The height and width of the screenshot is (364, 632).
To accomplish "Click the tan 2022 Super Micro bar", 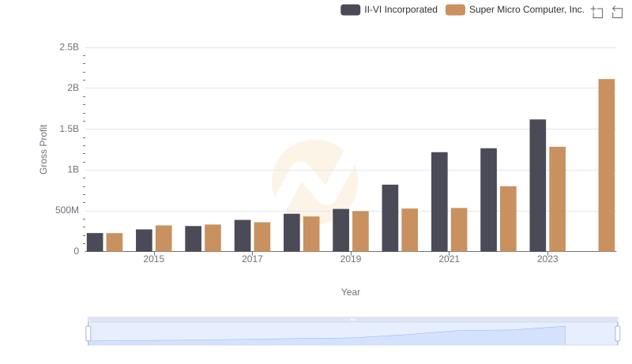I will [x=508, y=219].
